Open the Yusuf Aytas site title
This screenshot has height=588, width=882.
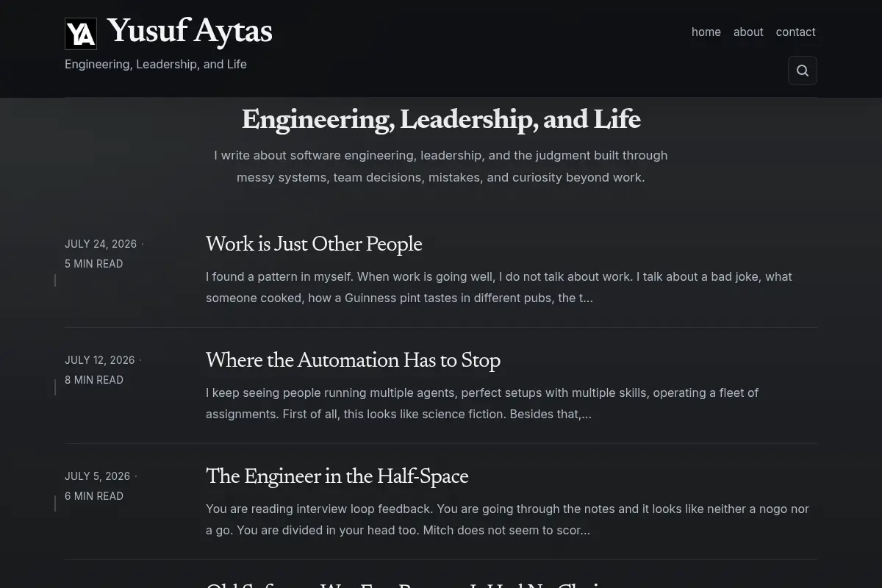[x=190, y=32]
